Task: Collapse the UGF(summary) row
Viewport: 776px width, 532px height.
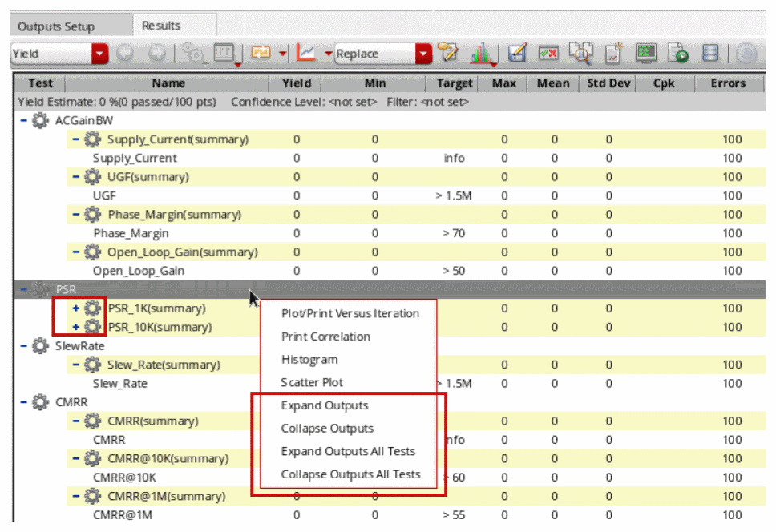Action: pyautogui.click(x=75, y=176)
